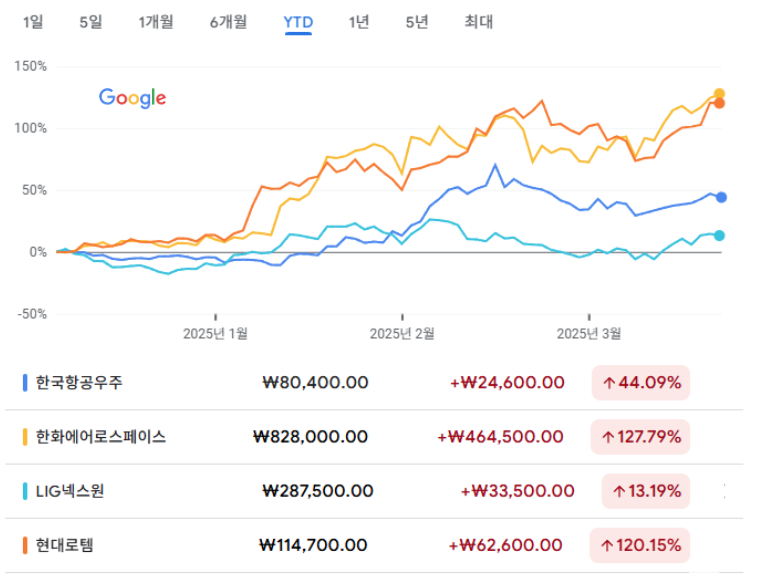This screenshot has height=582, width=766.
Task: Switch to the 1년 tab
Action: pos(359,22)
